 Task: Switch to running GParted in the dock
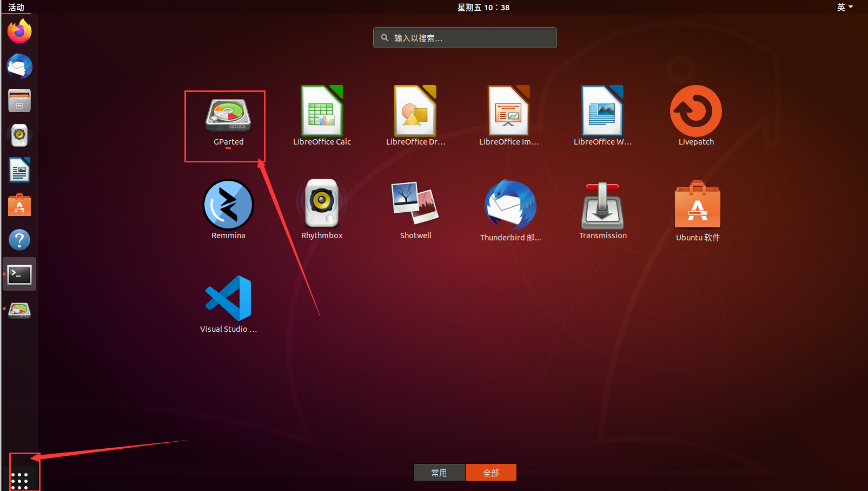[19, 310]
